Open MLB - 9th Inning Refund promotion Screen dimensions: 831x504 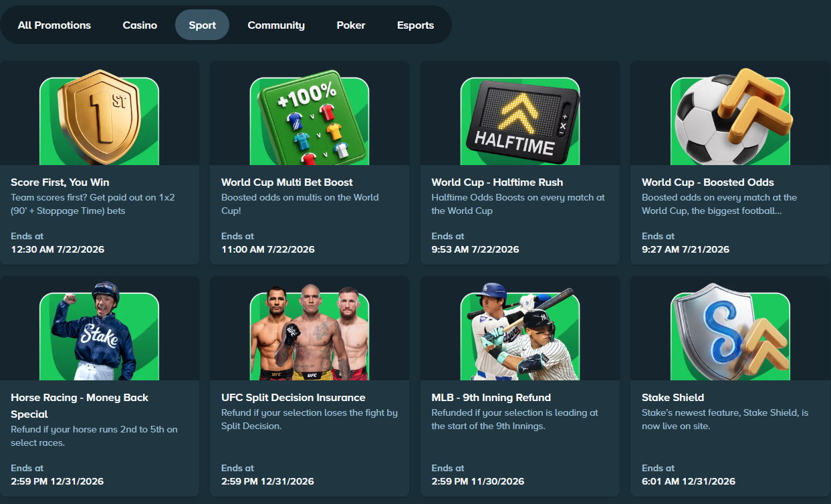[x=491, y=398]
